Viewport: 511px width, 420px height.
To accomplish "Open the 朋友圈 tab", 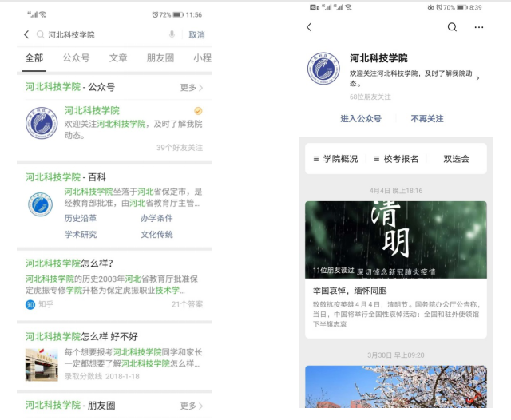I will click(x=160, y=58).
